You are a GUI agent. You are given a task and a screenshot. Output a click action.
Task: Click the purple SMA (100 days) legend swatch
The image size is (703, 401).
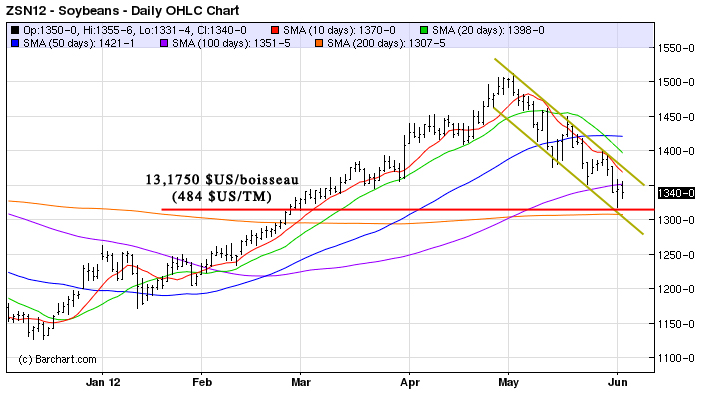pyautogui.click(x=164, y=45)
